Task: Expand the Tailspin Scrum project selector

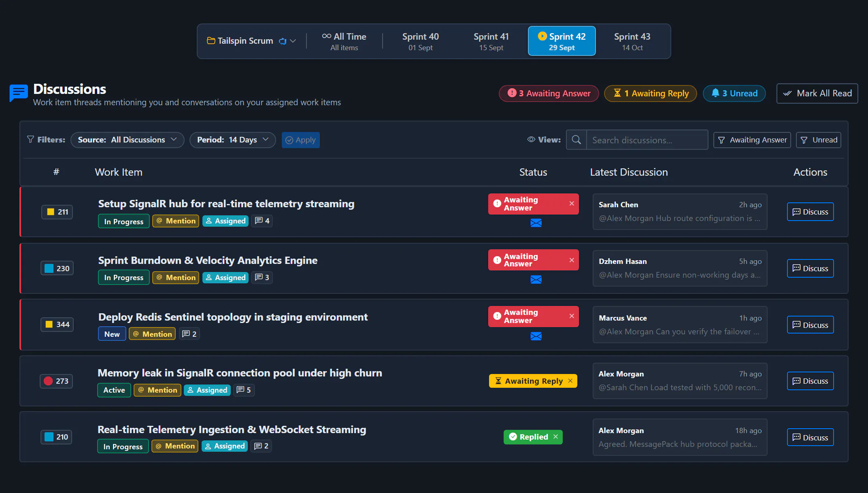Action: (251, 41)
